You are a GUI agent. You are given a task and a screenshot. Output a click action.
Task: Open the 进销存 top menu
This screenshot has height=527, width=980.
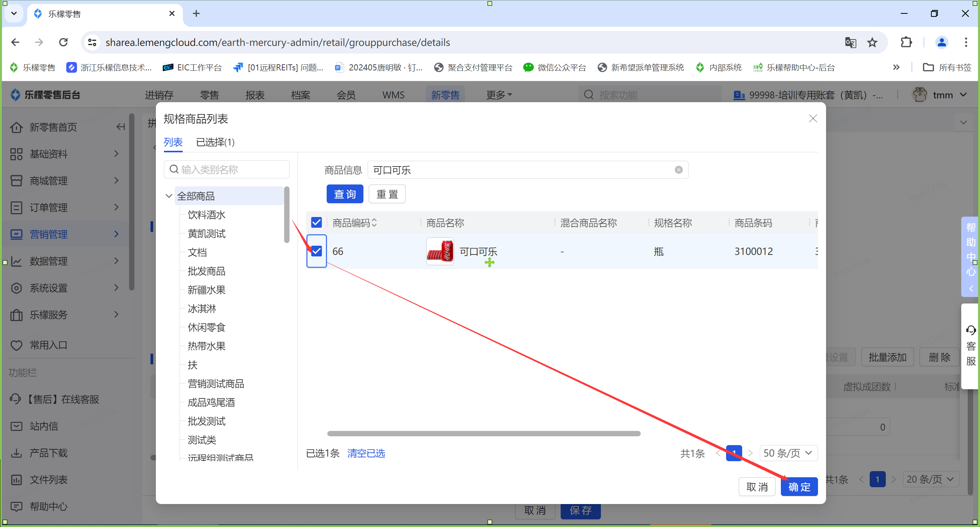(x=159, y=95)
